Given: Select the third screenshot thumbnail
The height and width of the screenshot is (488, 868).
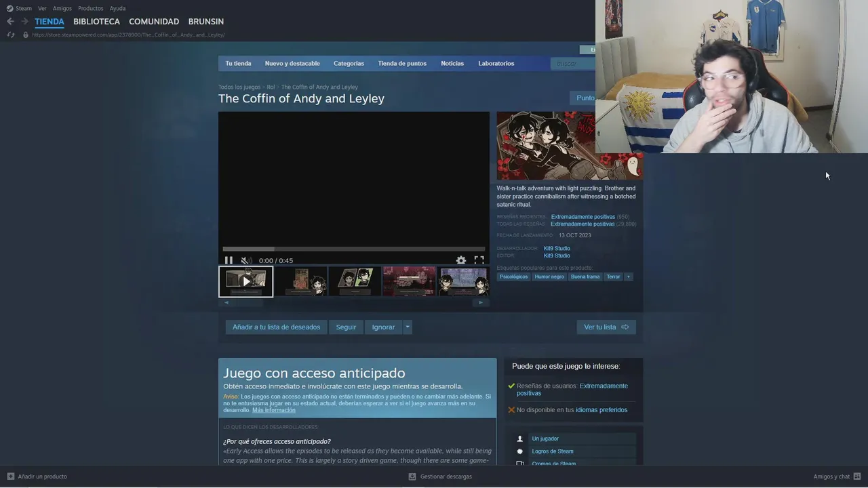Looking at the screenshot, I should (355, 281).
